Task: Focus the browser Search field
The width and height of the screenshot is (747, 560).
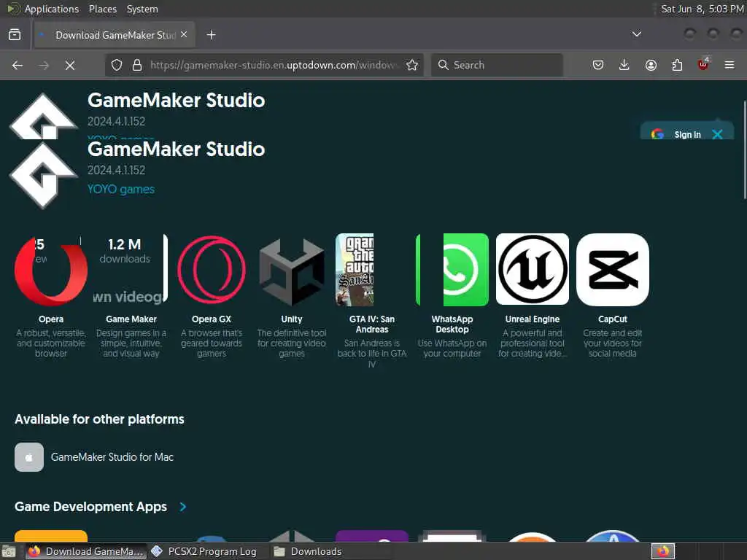Action: coord(497,65)
